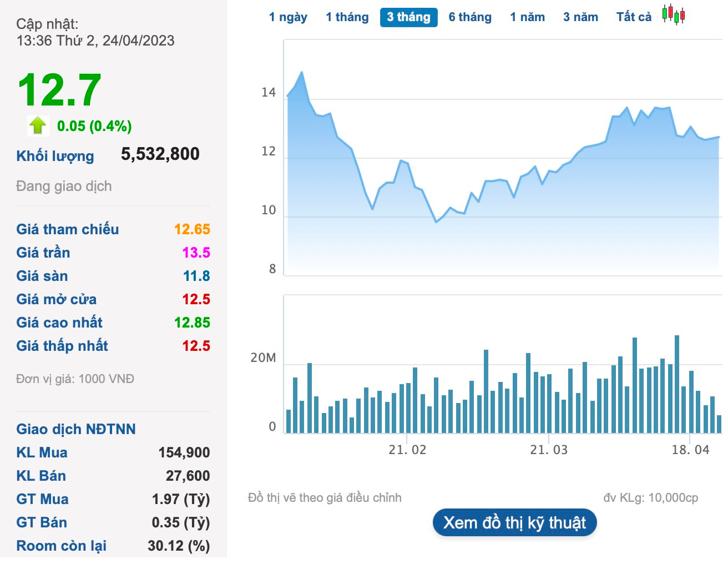The height and width of the screenshot is (564, 728).
Task: Click the ceiling price 13.5
Action: coord(196,253)
